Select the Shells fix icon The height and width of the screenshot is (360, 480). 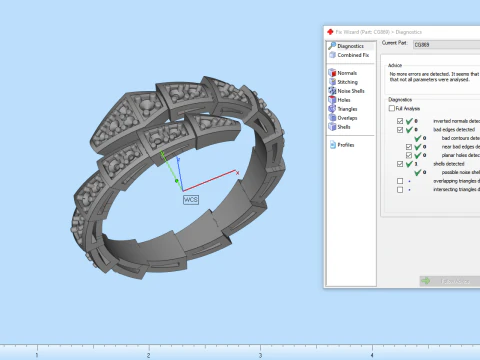pos(332,127)
